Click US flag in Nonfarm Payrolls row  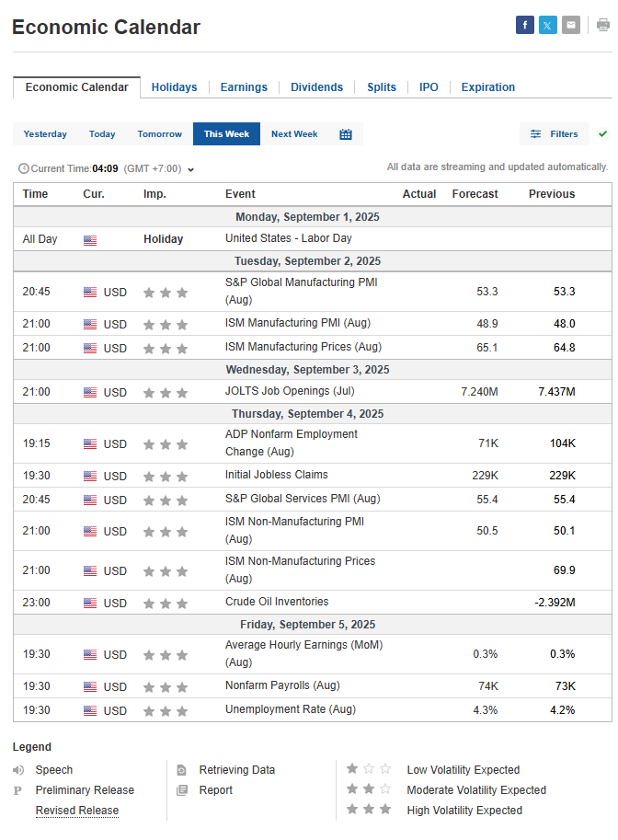coord(90,686)
